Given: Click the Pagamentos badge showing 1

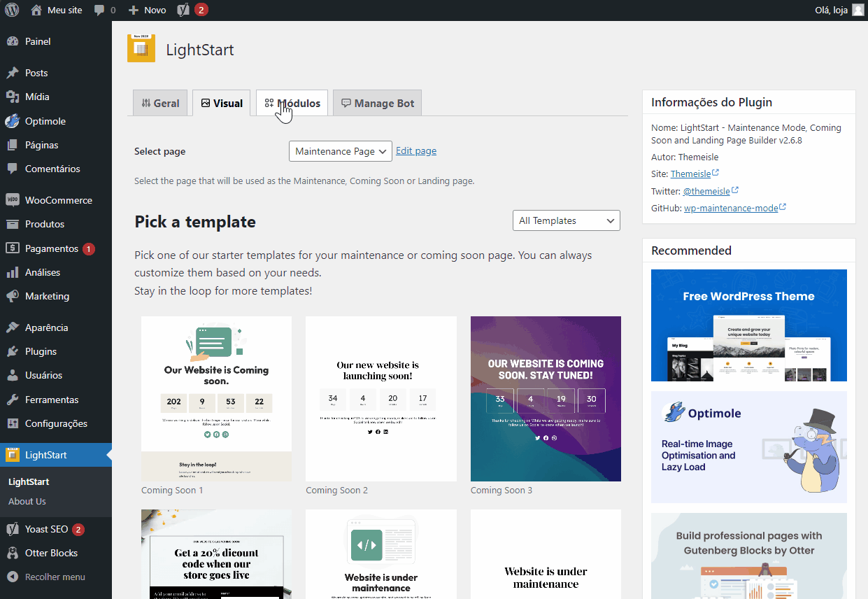Looking at the screenshot, I should click(x=88, y=248).
